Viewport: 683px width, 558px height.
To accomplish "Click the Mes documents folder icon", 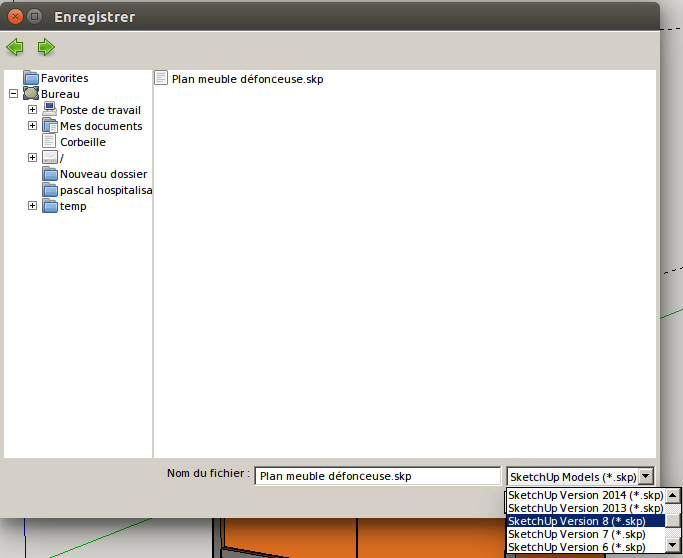I will click(50, 125).
